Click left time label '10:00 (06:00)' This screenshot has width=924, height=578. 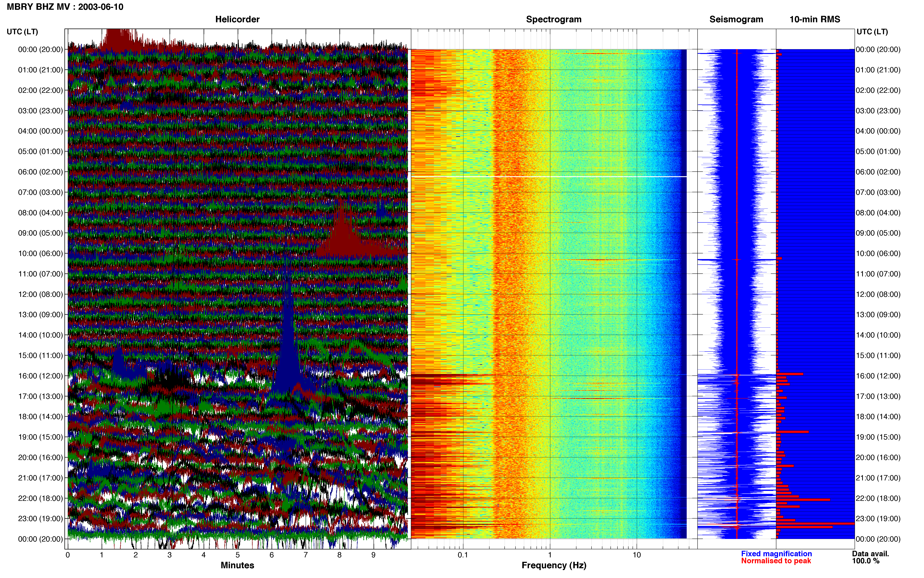41,253
